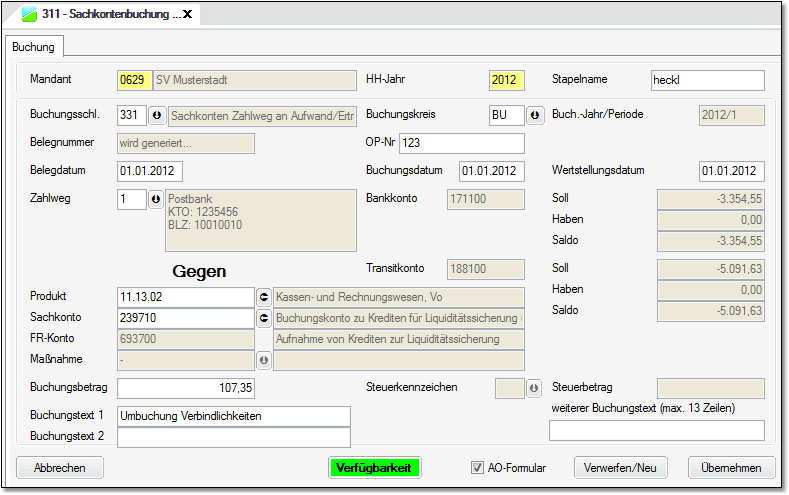
Task: Close the Sachkontenbuchung tab with X
Action: 187,15
